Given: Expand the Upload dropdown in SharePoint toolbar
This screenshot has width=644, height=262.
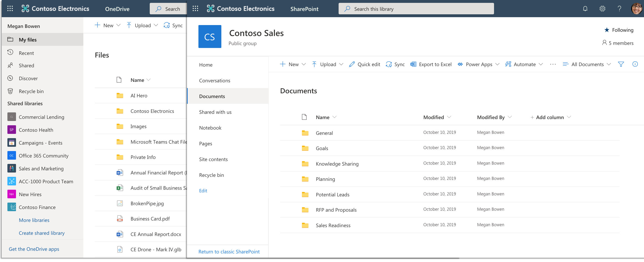Looking at the screenshot, I should 341,64.
